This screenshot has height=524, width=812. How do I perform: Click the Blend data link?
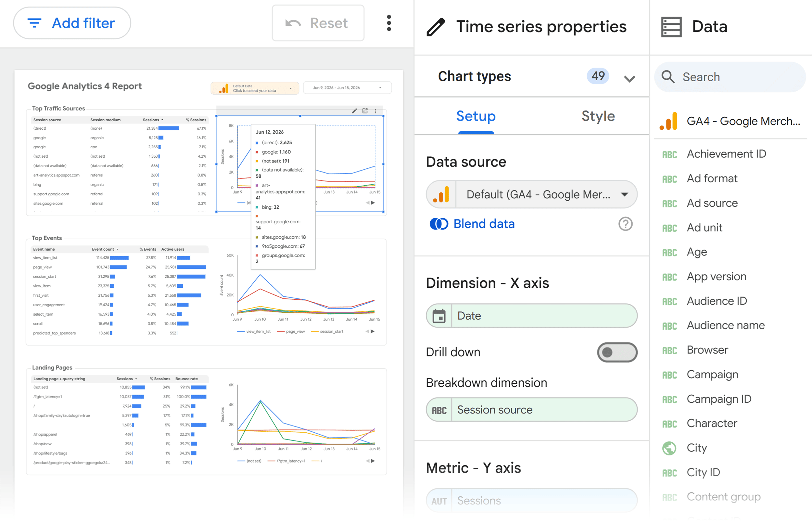(x=484, y=224)
